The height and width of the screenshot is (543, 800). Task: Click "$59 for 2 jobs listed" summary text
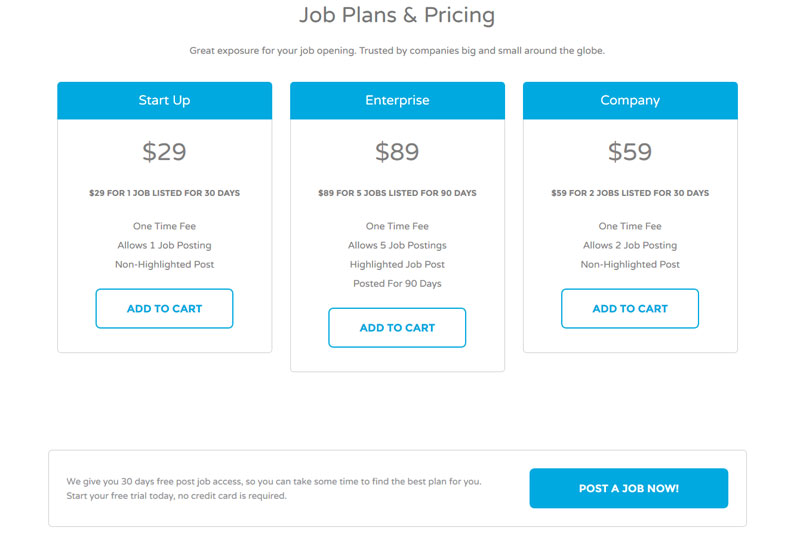[x=630, y=193]
